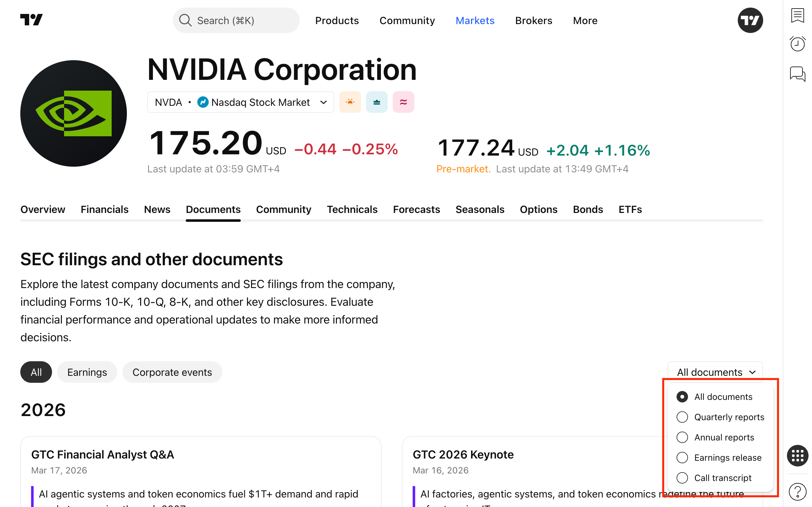
Task: Open the products grid icon
Action: tap(797, 455)
